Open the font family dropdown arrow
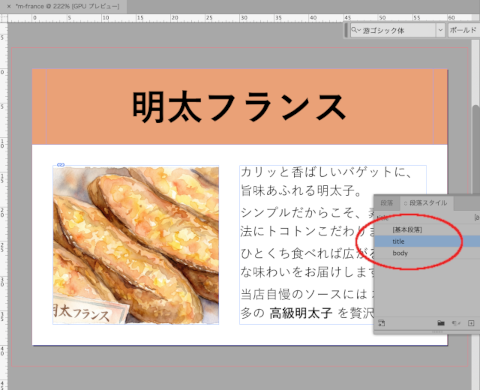 tap(440, 30)
